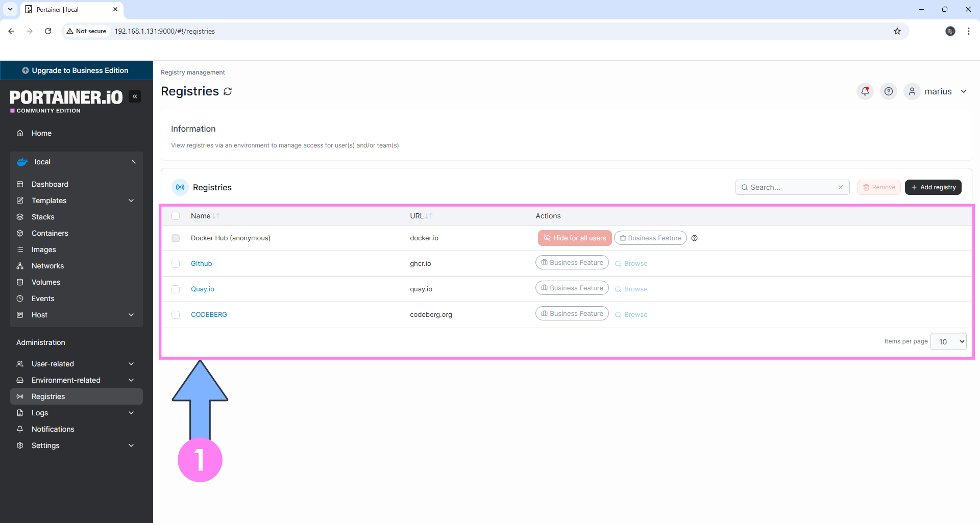Open the Dashboard in the sidebar

tap(50, 184)
